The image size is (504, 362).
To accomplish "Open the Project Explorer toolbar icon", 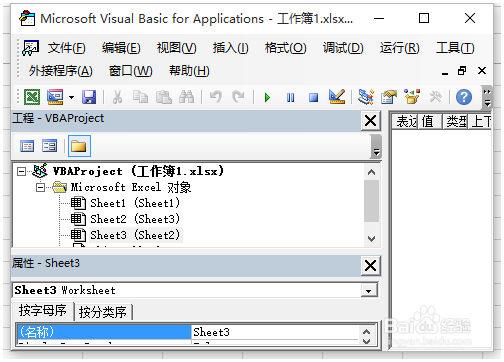I will click(366, 97).
